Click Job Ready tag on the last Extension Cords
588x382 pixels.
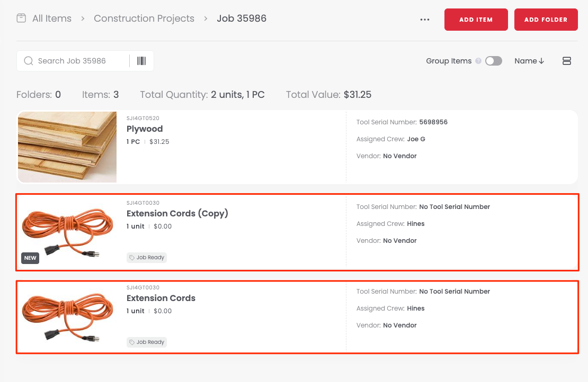click(147, 342)
